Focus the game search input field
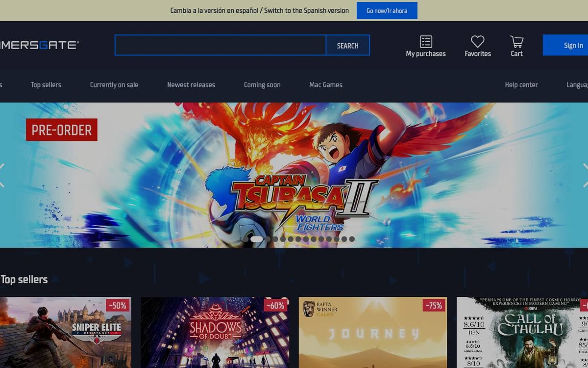This screenshot has height=368, width=588. (220, 45)
